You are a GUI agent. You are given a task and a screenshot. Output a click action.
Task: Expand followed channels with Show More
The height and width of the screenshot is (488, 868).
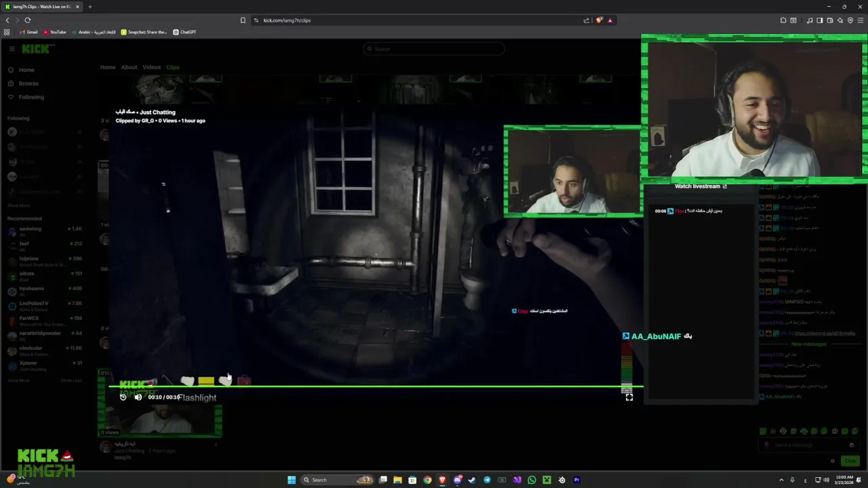coord(18,205)
